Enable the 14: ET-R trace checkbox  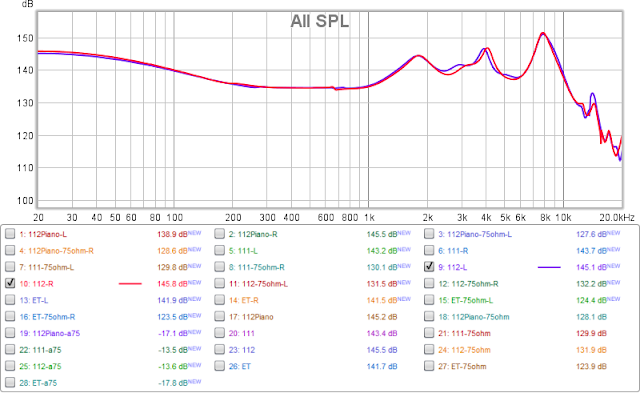pyautogui.click(x=220, y=300)
